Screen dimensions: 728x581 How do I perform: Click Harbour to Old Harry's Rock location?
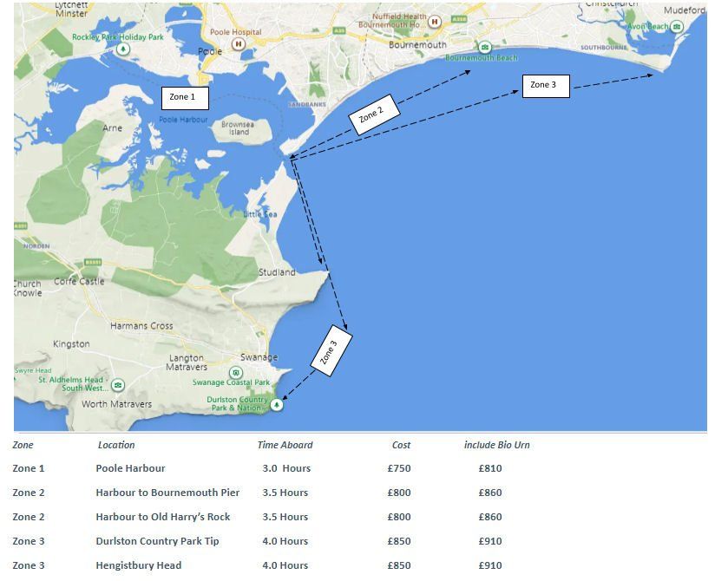tap(163, 517)
